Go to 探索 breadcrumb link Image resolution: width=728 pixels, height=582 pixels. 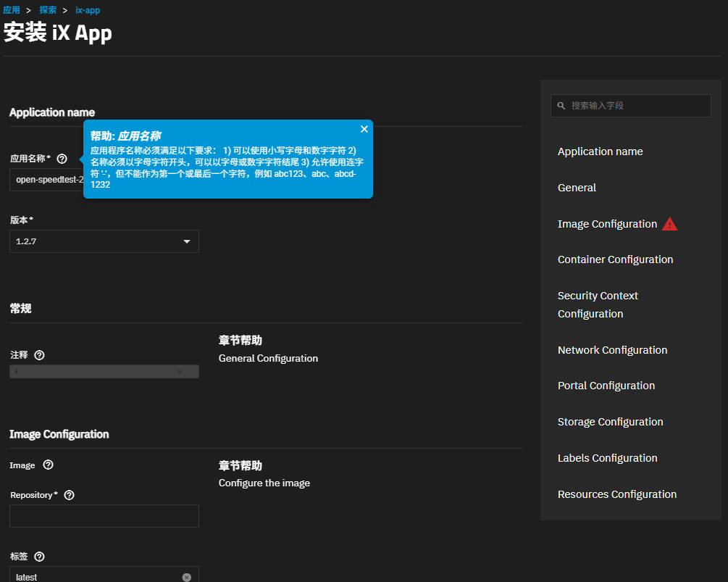[48, 10]
